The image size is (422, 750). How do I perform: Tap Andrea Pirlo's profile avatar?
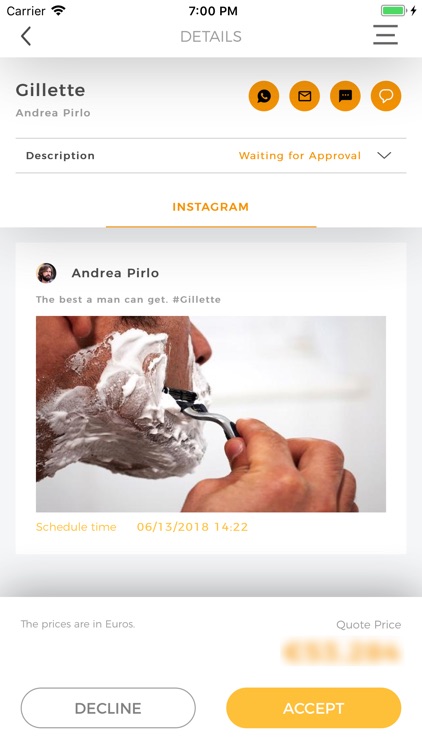[46, 273]
